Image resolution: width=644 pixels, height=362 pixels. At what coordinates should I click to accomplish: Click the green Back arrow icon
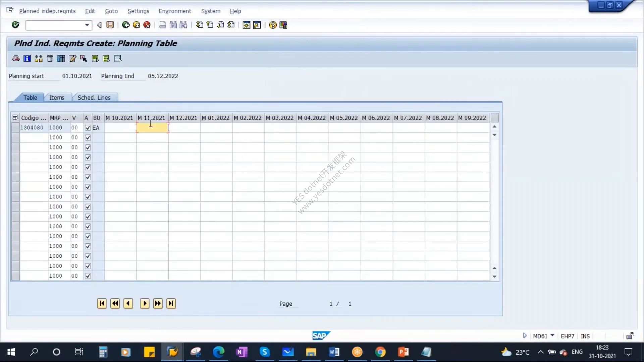(125, 25)
